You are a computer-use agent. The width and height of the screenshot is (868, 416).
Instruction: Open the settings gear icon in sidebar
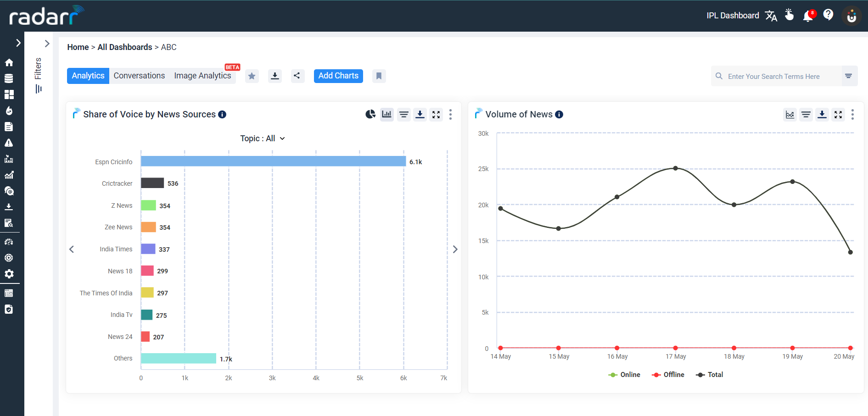(9, 274)
